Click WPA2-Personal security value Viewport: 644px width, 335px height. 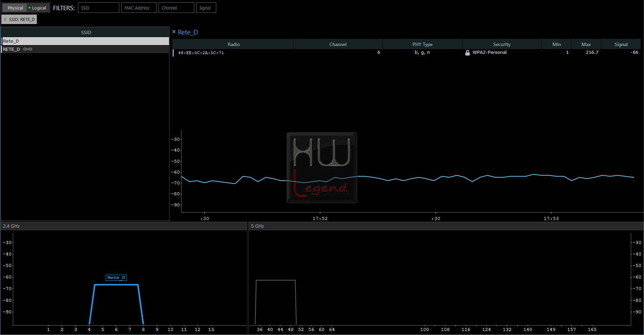point(490,52)
